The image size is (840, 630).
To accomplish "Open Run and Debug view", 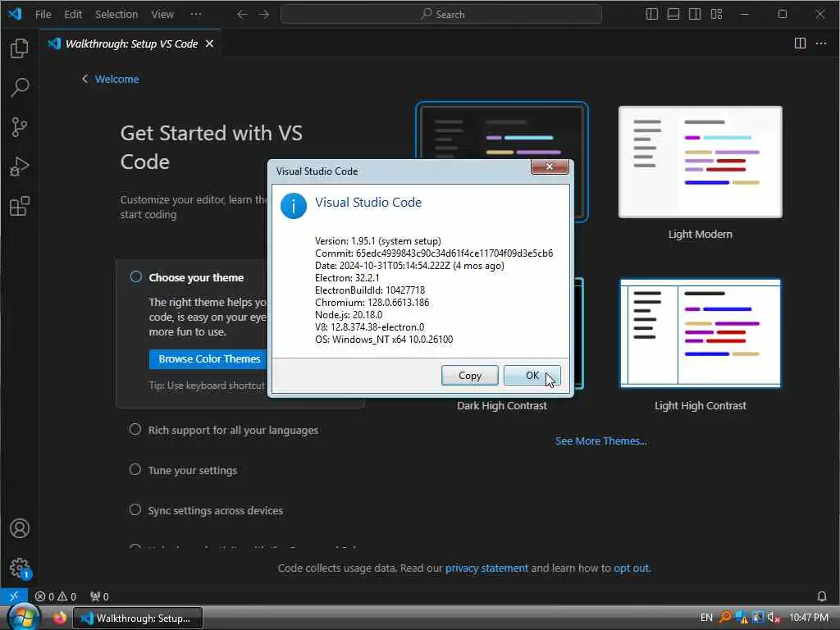I will click(x=20, y=167).
